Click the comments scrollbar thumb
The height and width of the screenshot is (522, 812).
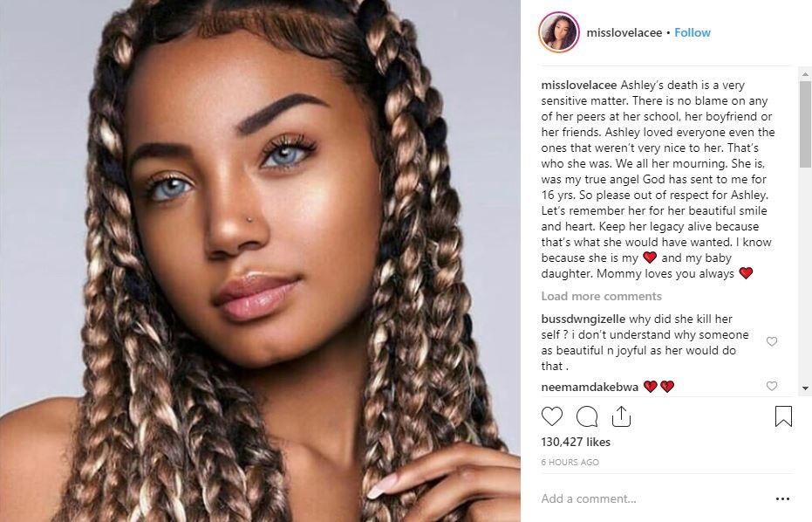805,125
